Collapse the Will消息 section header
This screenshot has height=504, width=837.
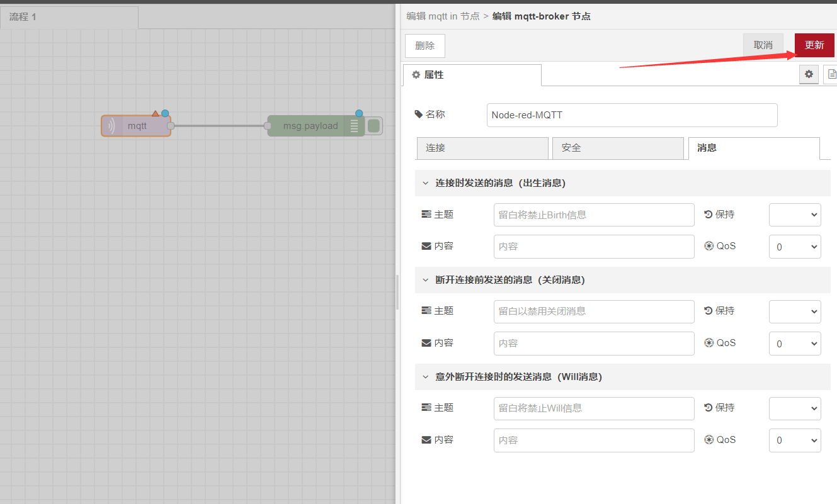(x=425, y=376)
